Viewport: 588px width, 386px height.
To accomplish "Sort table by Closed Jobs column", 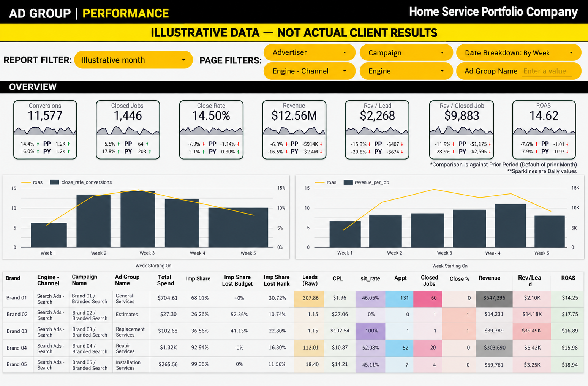I will click(x=430, y=281).
